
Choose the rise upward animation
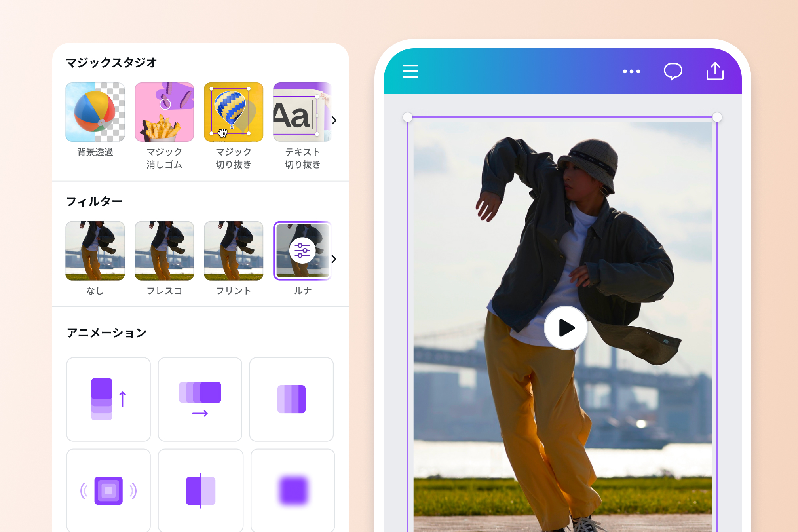pyautogui.click(x=108, y=399)
